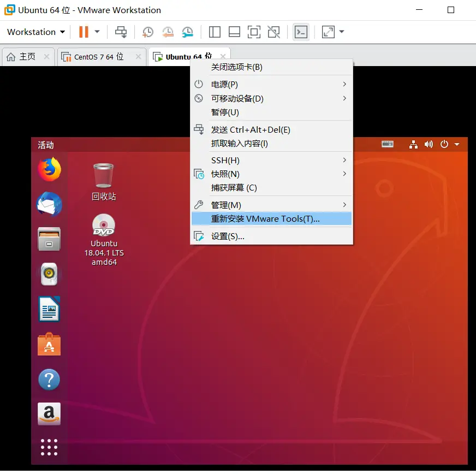Close the 主页 tab
The height and width of the screenshot is (474, 476).
coord(46,56)
